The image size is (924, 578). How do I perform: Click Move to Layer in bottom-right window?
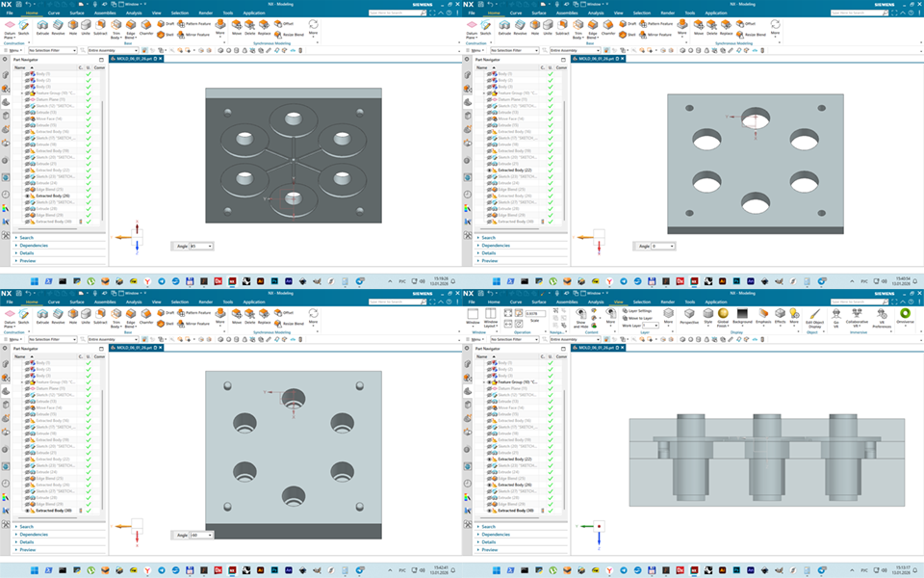coord(637,318)
